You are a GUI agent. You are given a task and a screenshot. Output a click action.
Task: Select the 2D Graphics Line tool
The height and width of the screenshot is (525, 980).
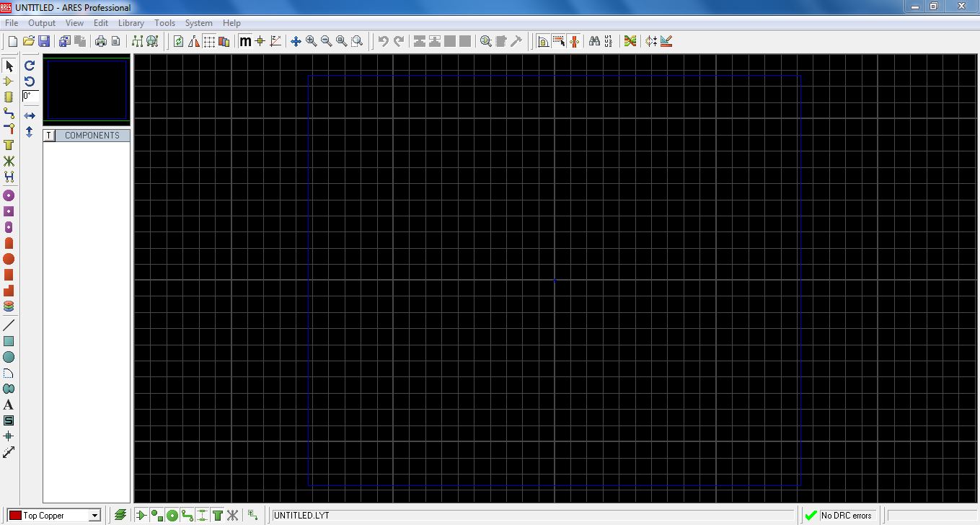(x=9, y=325)
